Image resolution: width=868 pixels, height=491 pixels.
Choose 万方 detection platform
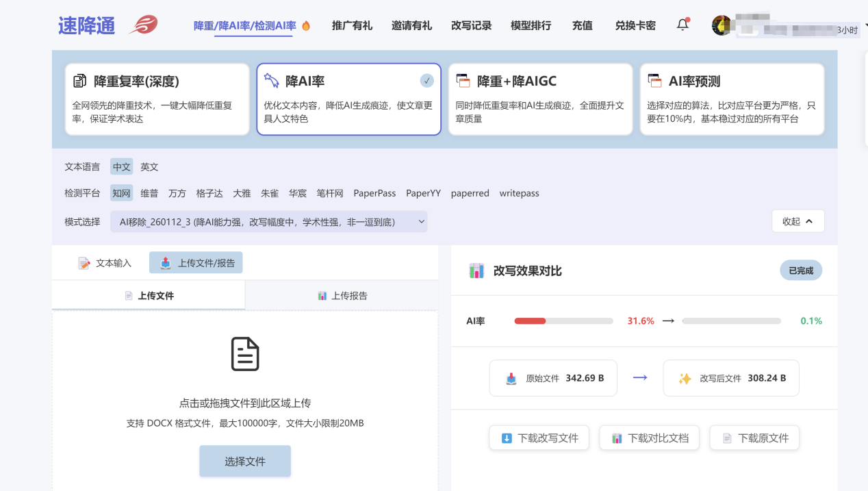[177, 193]
